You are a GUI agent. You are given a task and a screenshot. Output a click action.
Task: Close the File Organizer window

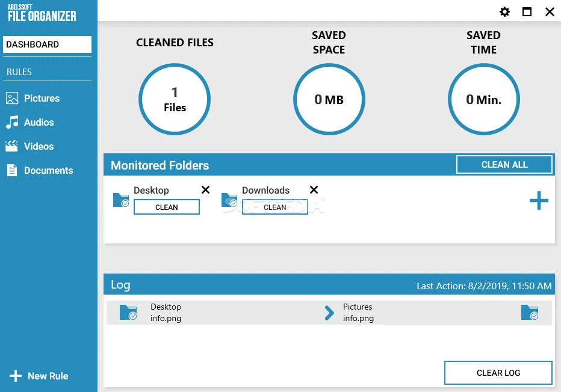[550, 12]
